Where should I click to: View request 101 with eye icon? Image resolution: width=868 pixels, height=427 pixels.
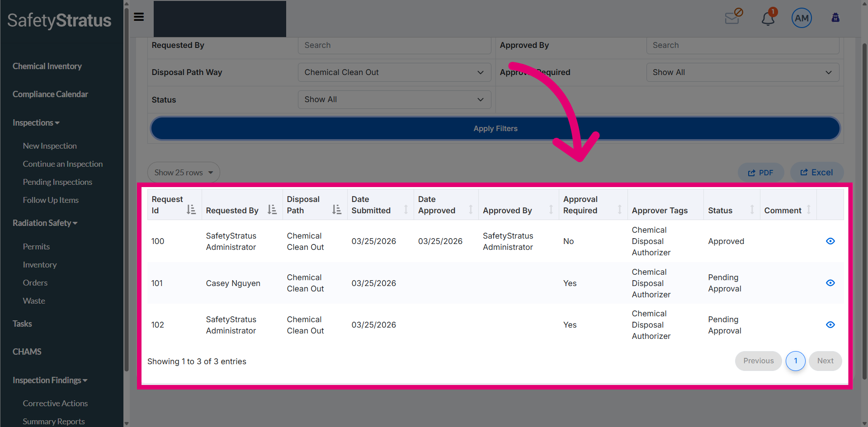(x=830, y=283)
